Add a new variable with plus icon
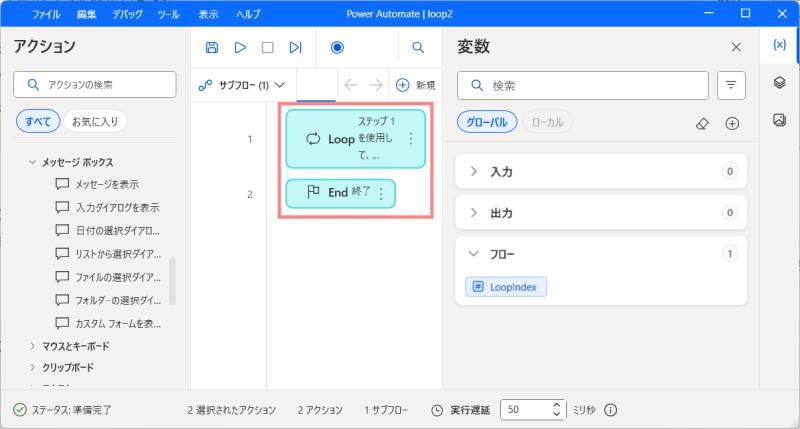 point(732,123)
